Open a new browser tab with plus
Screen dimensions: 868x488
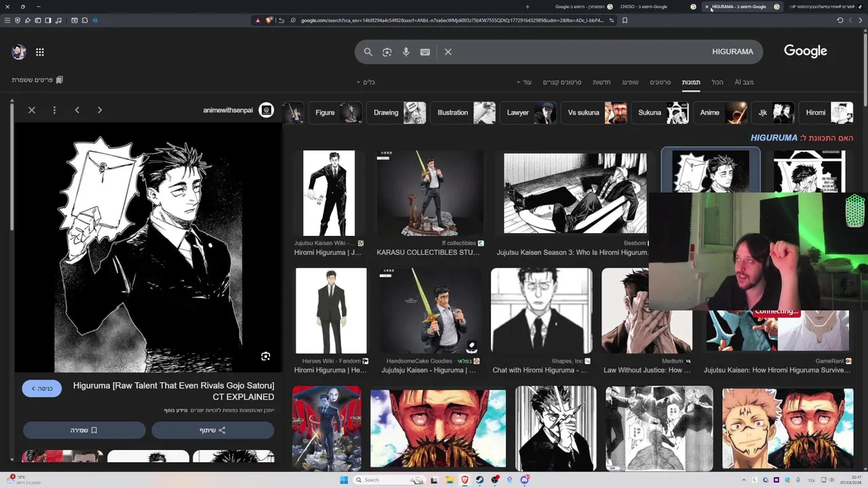[x=528, y=7]
